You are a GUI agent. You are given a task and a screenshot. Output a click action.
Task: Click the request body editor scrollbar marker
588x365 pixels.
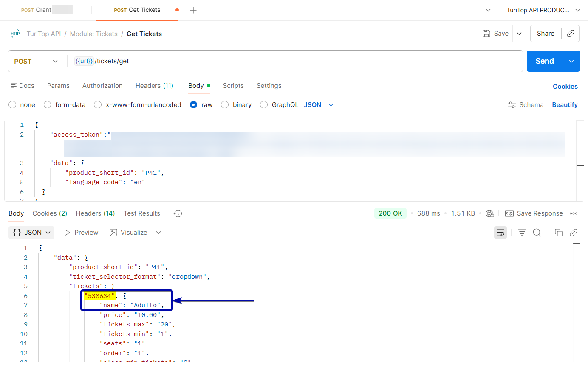(580, 165)
